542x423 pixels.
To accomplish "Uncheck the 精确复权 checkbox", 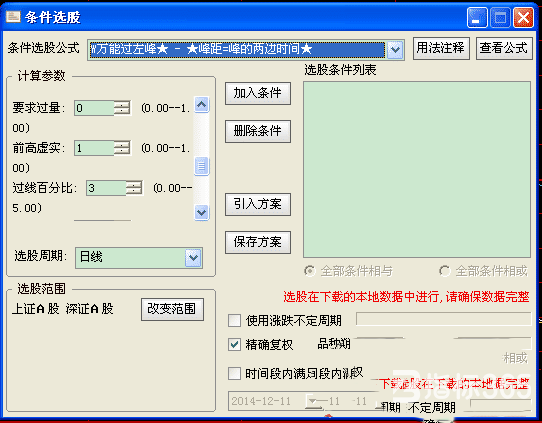I will tap(234, 345).
